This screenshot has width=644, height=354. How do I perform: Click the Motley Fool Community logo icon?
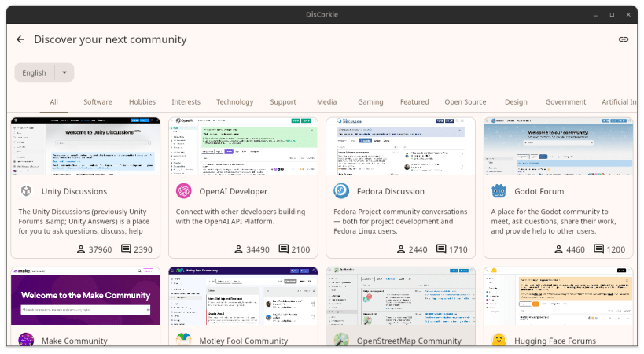(183, 340)
